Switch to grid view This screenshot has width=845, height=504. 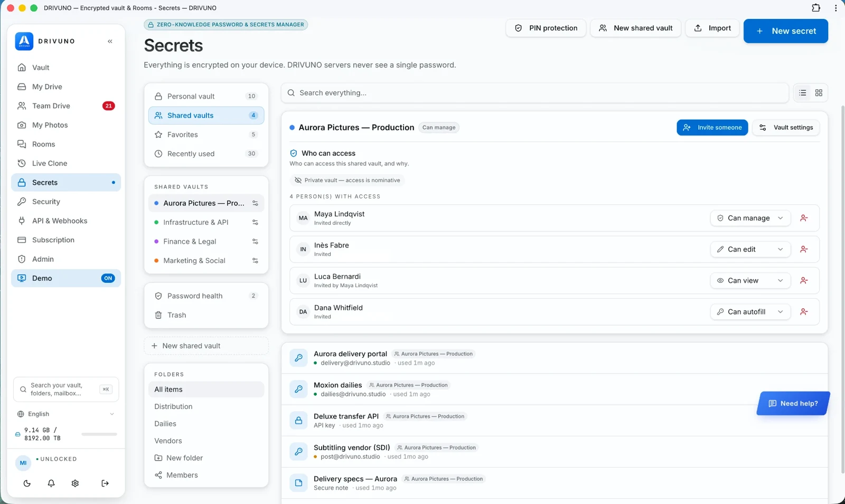[819, 93]
